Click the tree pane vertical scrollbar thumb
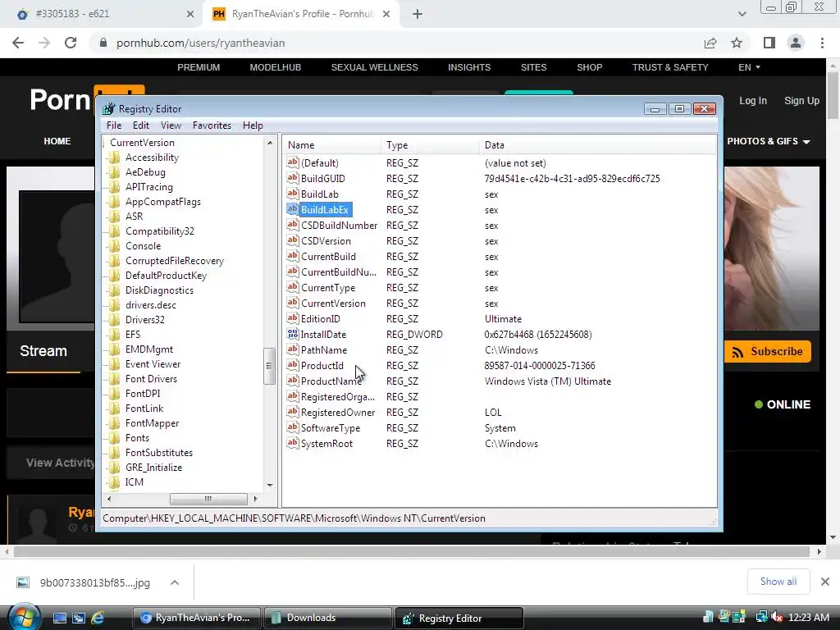 [x=269, y=366]
